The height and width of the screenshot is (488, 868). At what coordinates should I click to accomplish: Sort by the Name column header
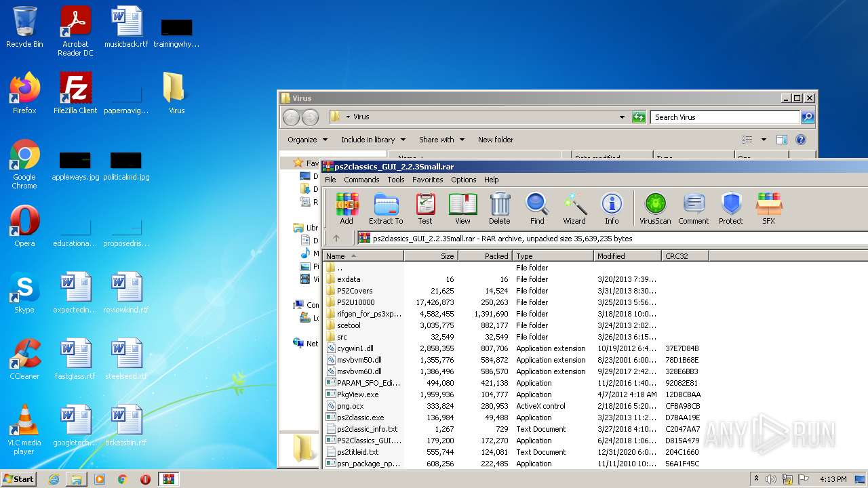tap(363, 256)
